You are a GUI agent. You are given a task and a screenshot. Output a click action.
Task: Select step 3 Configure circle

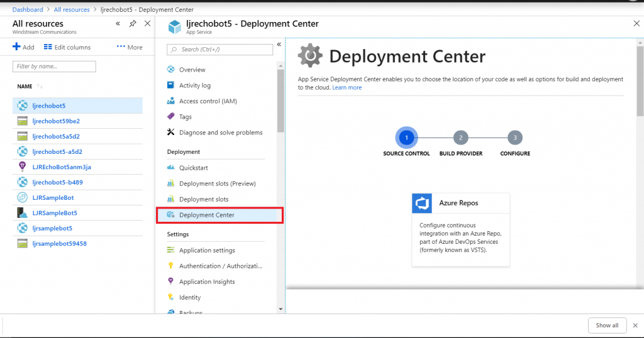(515, 138)
